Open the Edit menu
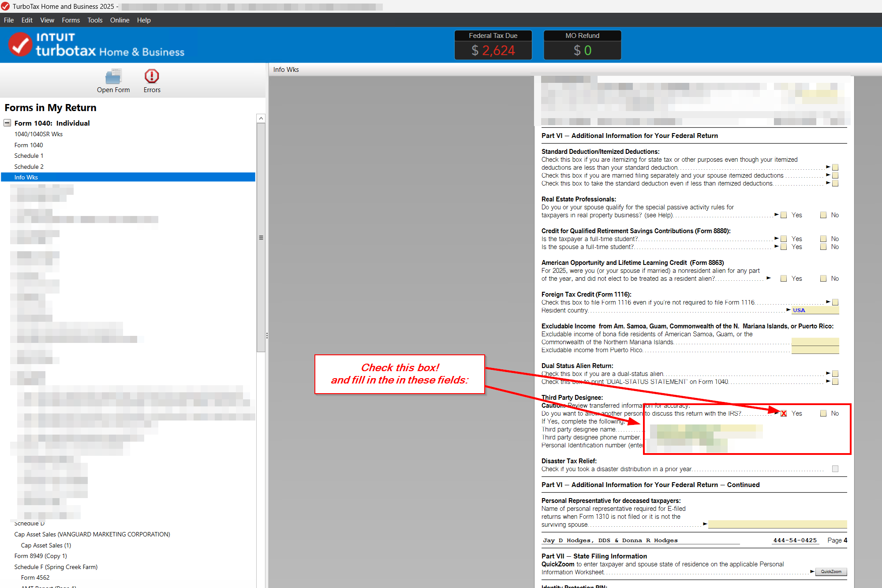 [x=27, y=20]
